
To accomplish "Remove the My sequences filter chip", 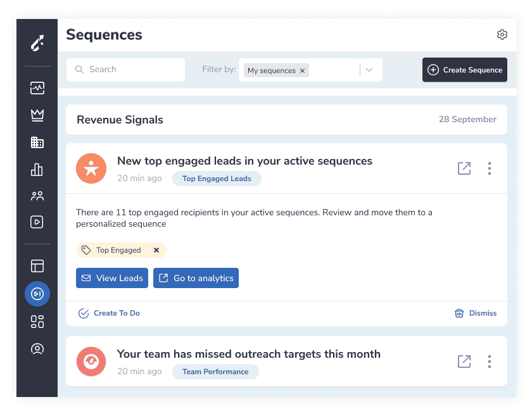I will click(x=302, y=70).
